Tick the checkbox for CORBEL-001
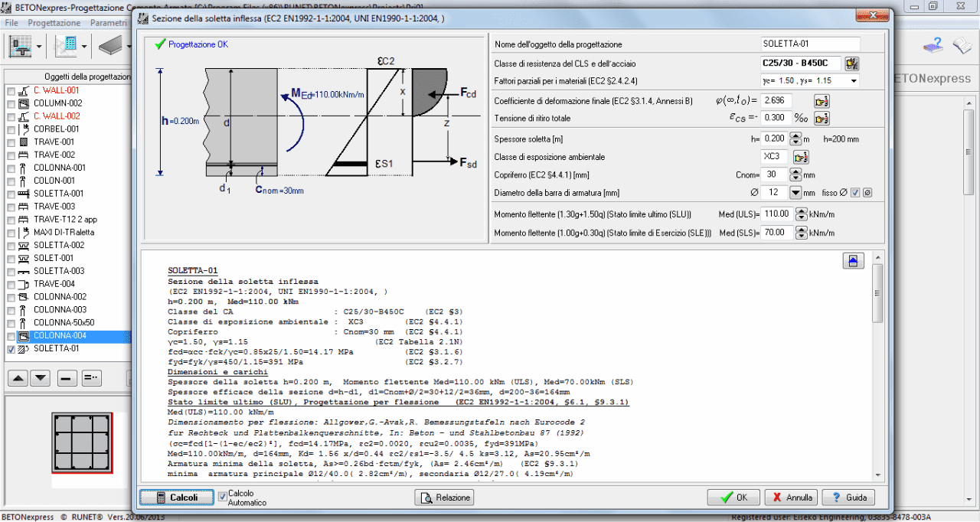The height and width of the screenshot is (522, 980). (11, 130)
